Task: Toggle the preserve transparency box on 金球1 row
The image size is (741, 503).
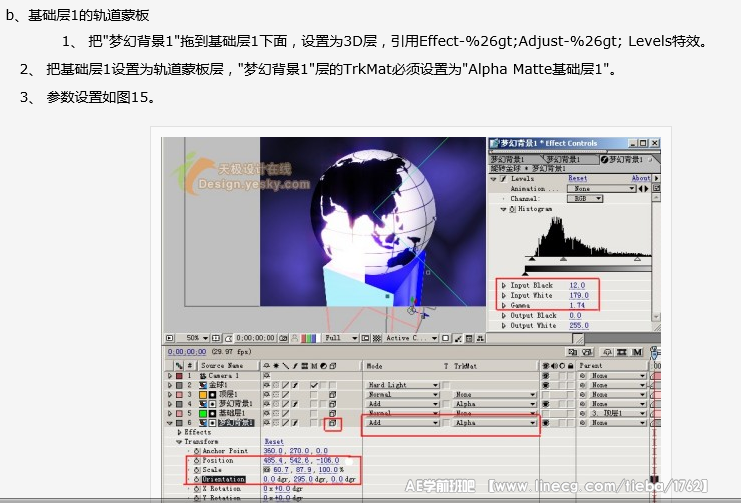Action: pos(446,385)
